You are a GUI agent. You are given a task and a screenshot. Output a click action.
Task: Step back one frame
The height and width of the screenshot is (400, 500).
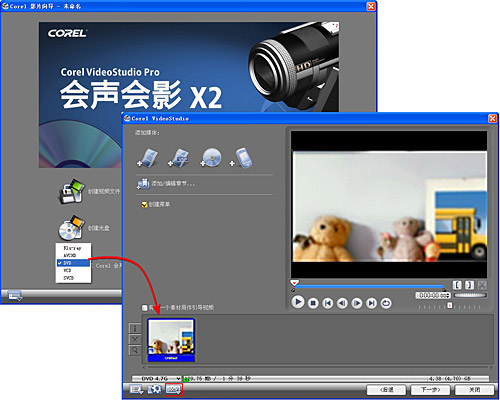pyautogui.click(x=342, y=303)
